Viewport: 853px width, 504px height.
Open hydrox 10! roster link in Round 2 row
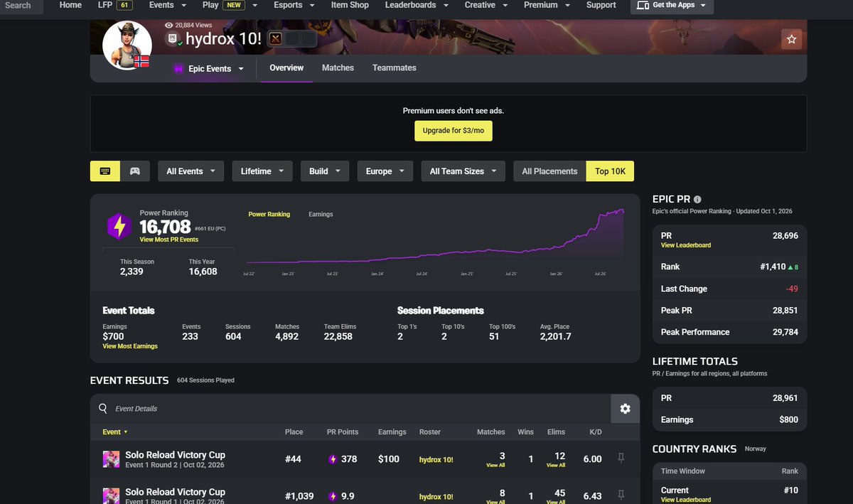pyautogui.click(x=436, y=460)
